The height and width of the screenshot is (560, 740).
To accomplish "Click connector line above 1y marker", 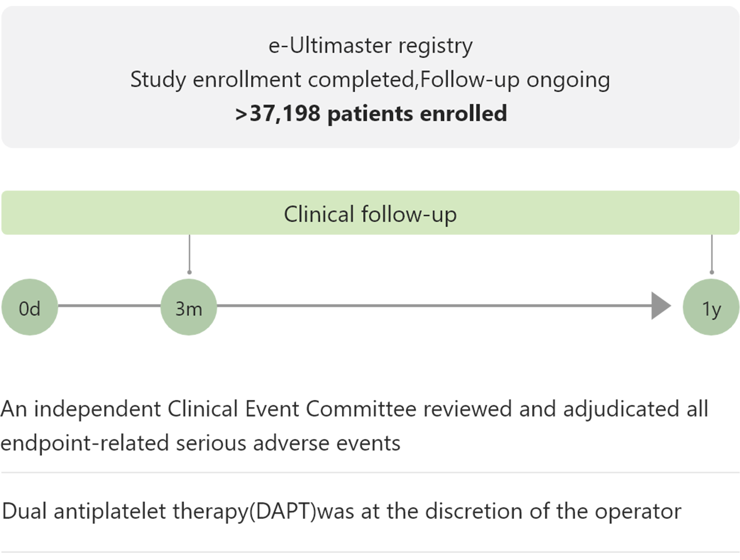I will pos(712,253).
